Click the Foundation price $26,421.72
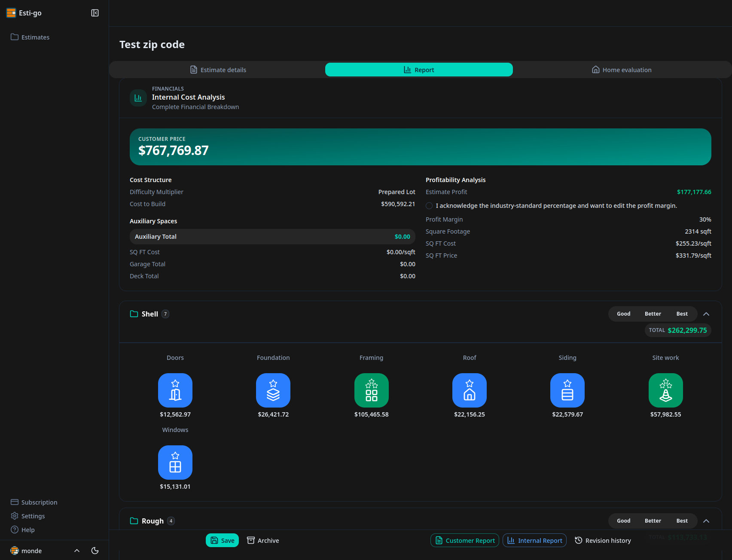732x560 pixels. [273, 414]
